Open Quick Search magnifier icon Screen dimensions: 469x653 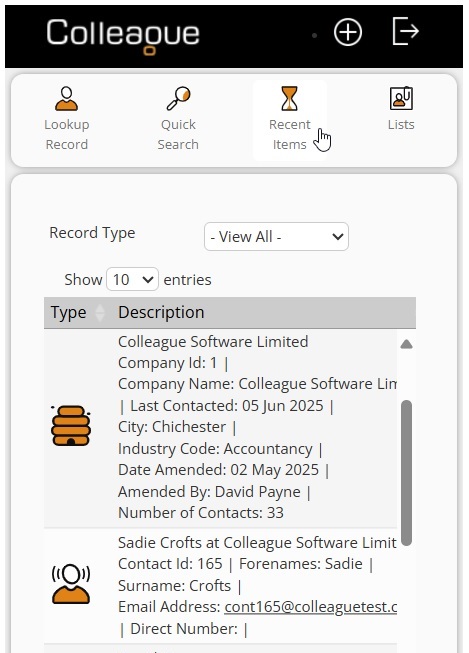178,98
